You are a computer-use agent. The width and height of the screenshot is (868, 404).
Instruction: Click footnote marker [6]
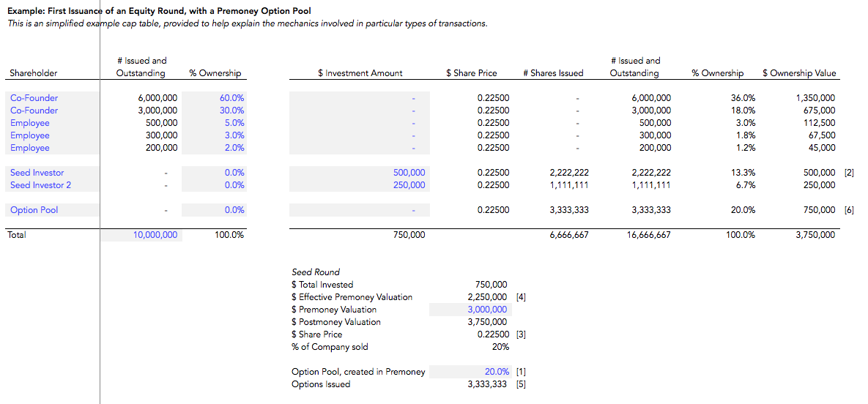(849, 210)
